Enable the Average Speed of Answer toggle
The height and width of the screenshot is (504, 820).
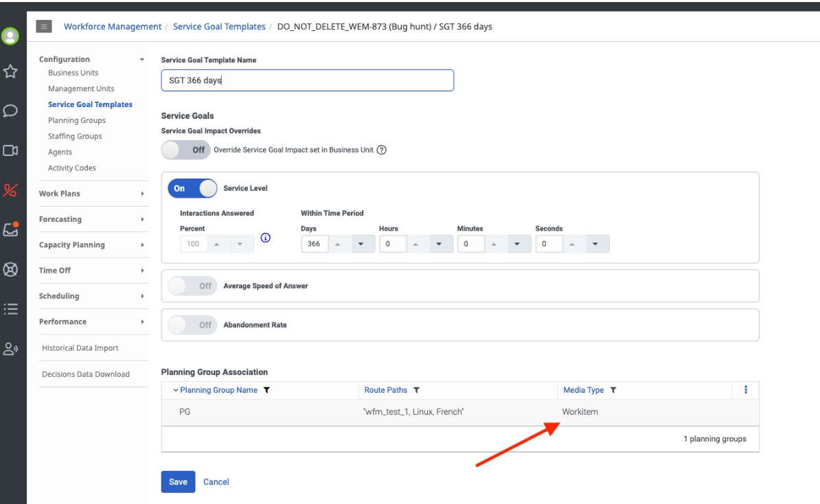pos(192,286)
